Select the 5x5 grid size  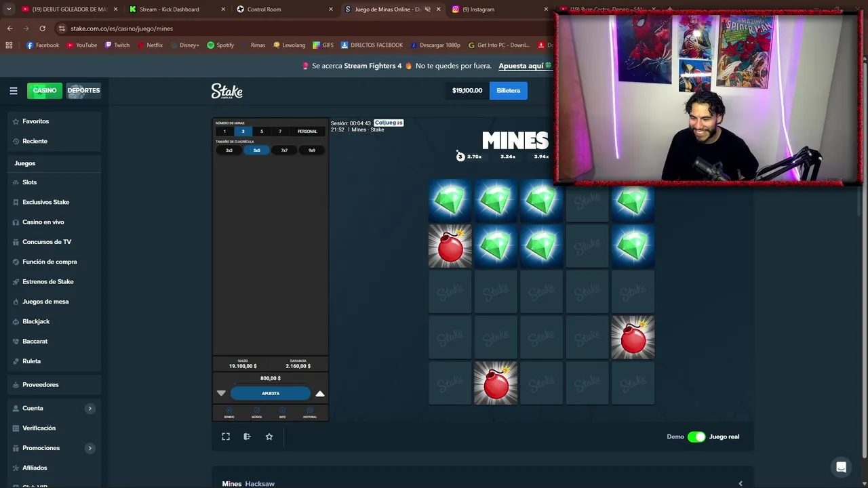(x=256, y=150)
